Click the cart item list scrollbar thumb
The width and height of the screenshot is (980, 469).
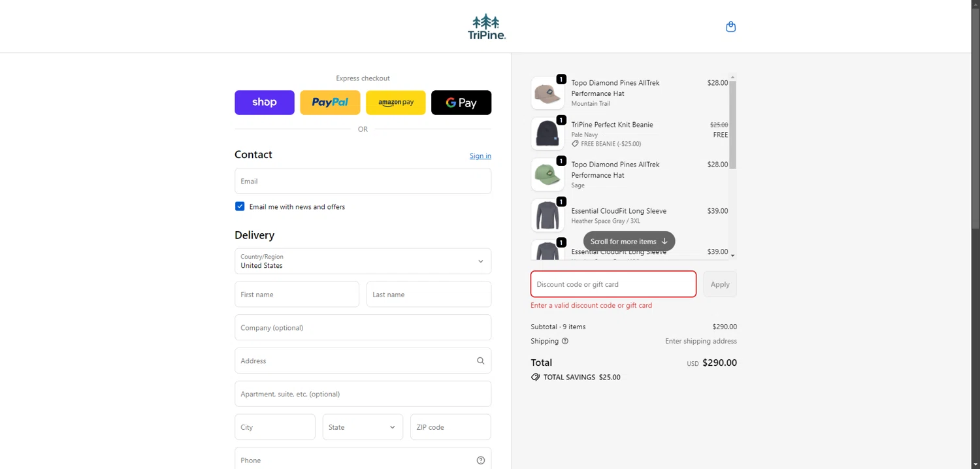tap(733, 125)
